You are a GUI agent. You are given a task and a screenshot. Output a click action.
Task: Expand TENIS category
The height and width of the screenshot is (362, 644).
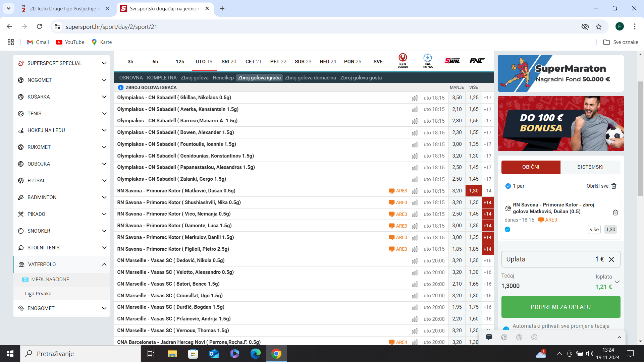(62, 114)
